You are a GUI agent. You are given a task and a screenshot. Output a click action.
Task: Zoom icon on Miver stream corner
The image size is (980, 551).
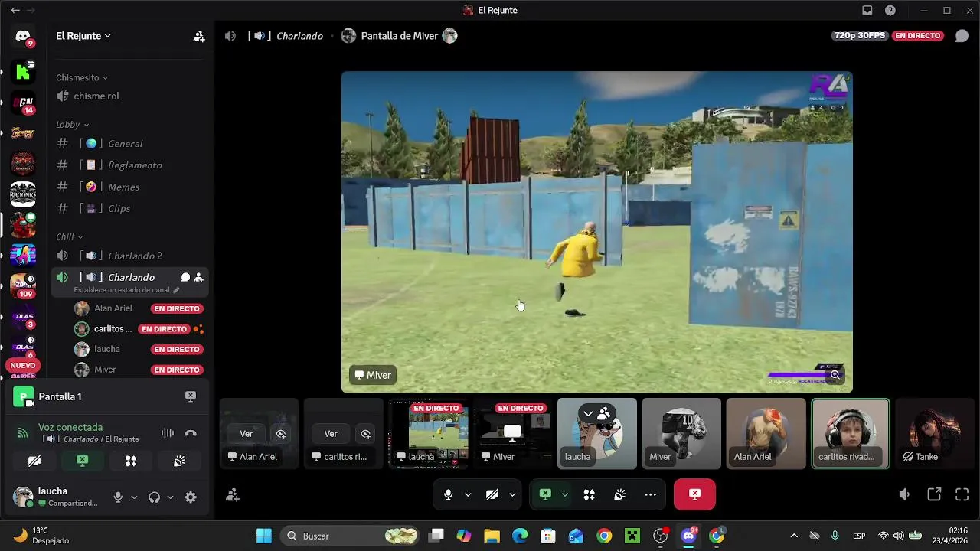835,374
